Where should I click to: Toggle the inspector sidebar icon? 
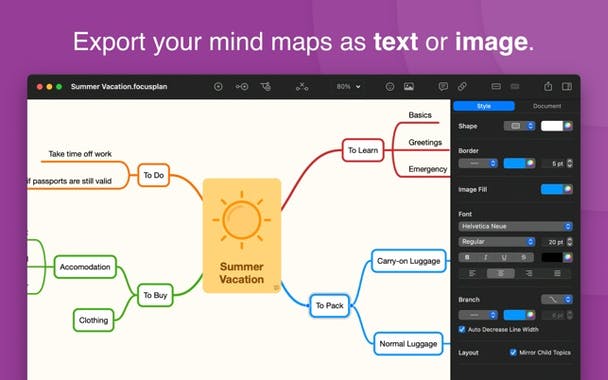coord(567,86)
